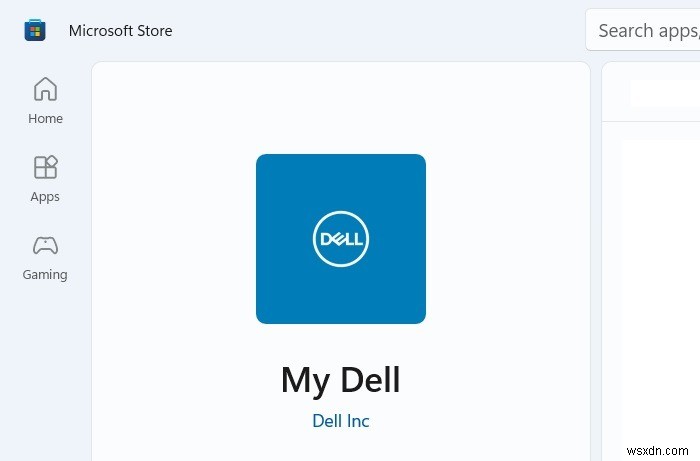700x461 pixels.
Task: Go to the Home sidebar label
Action: click(x=45, y=119)
